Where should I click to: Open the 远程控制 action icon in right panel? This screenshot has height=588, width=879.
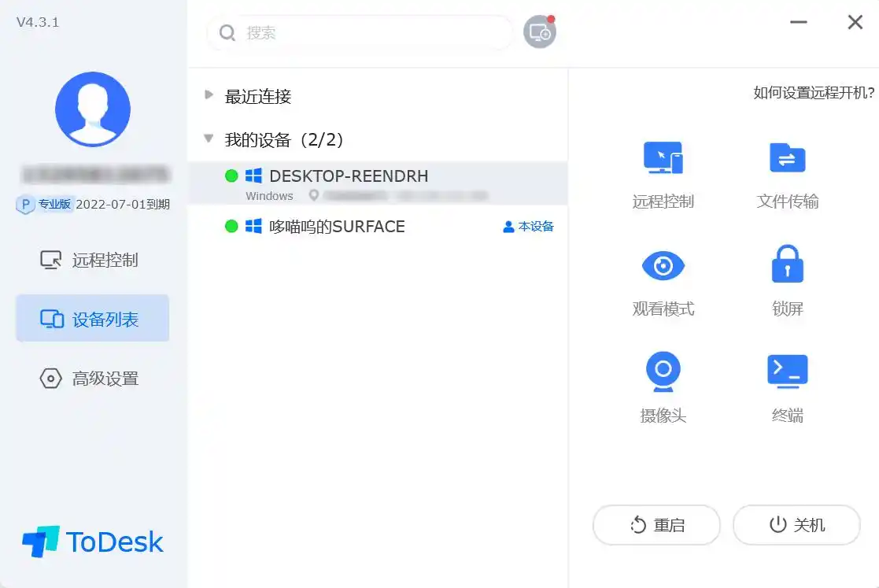[663, 158]
